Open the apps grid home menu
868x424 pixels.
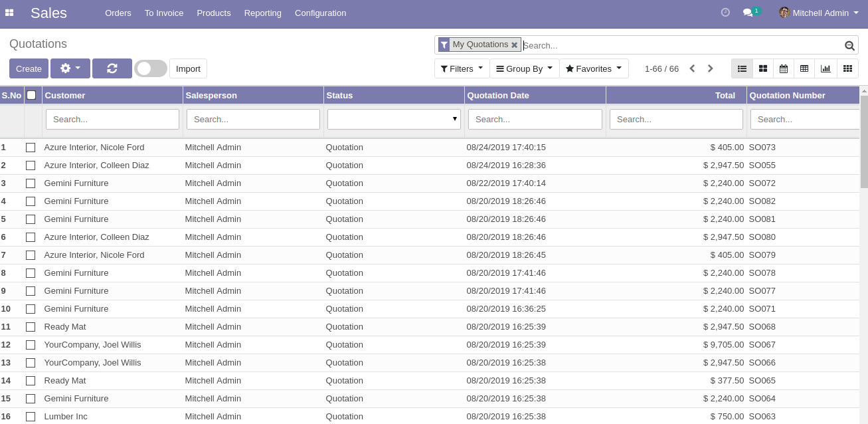point(9,13)
